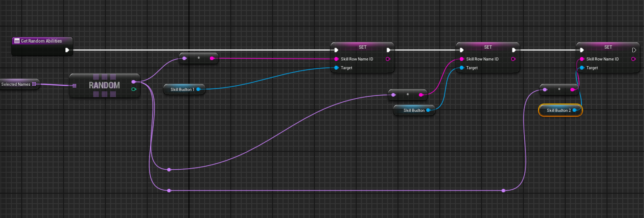
Task: Click reroute knot on wire to middle conversion node
Action: click(169, 170)
